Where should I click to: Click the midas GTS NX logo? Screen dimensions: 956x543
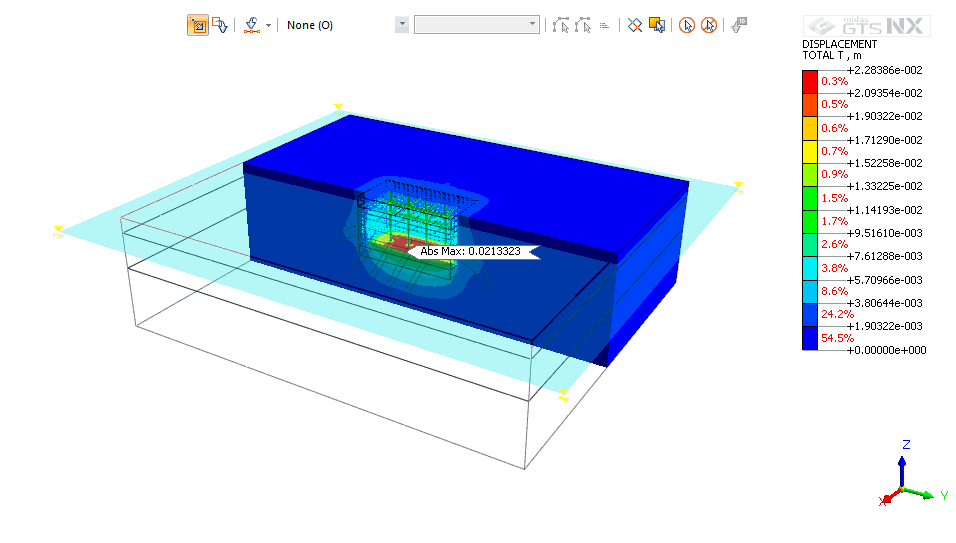pos(867,26)
